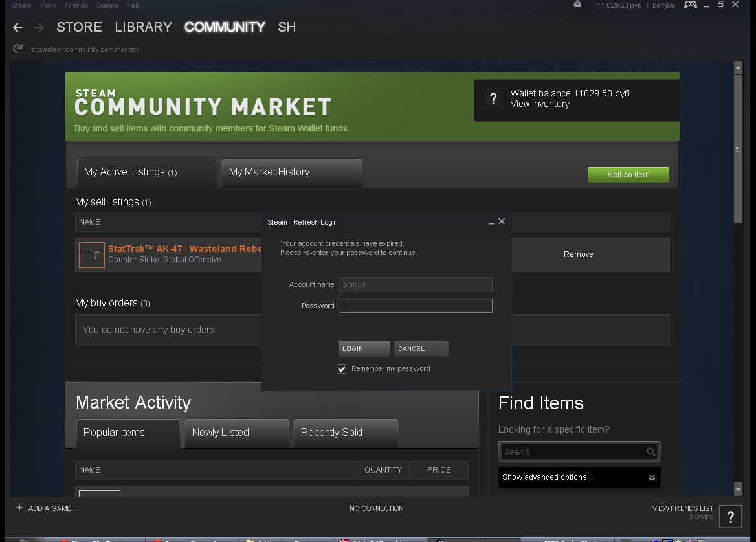Viewport: 756px width, 542px height.
Task: Toggle Remember my password checkbox
Action: pos(341,369)
